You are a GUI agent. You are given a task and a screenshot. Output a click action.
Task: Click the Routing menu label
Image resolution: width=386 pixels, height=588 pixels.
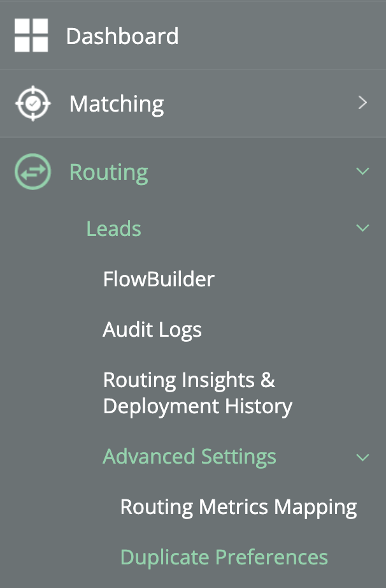point(109,172)
